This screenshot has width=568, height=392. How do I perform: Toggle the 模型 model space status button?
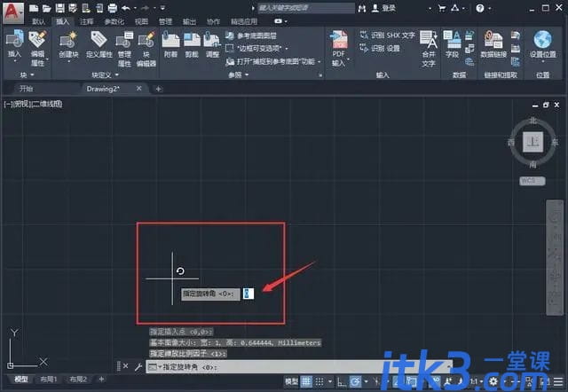coord(291,381)
